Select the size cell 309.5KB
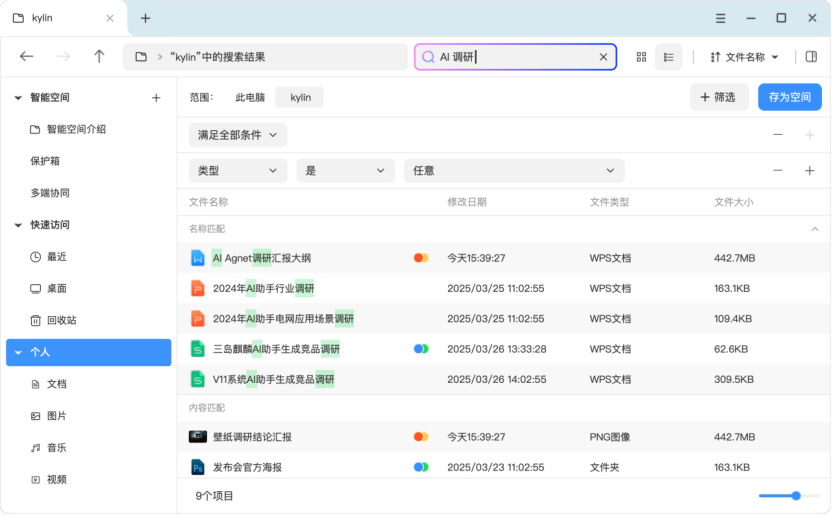Image resolution: width=832 pixels, height=515 pixels. [x=733, y=379]
